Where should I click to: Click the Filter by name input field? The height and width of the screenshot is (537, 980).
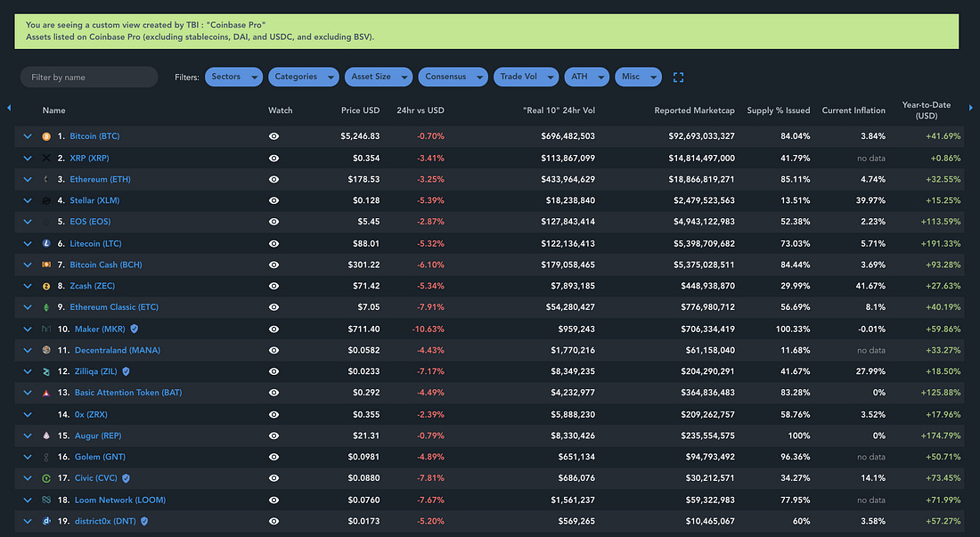pyautogui.click(x=89, y=77)
